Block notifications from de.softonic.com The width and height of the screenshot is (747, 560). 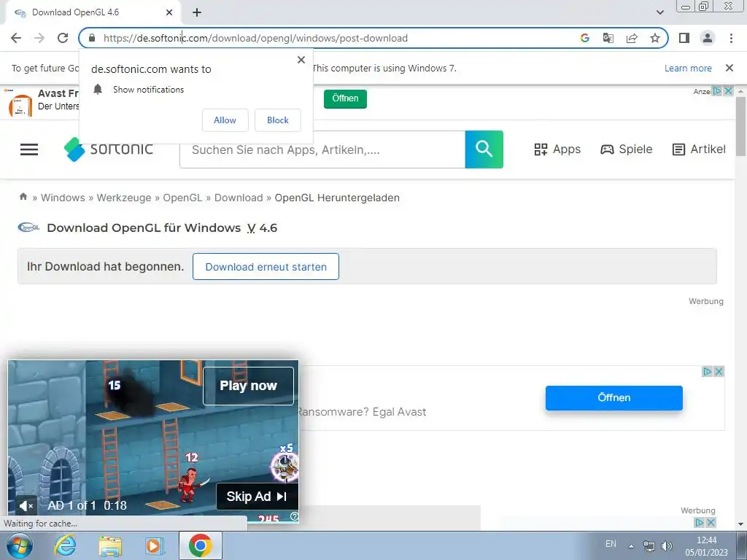pos(278,120)
